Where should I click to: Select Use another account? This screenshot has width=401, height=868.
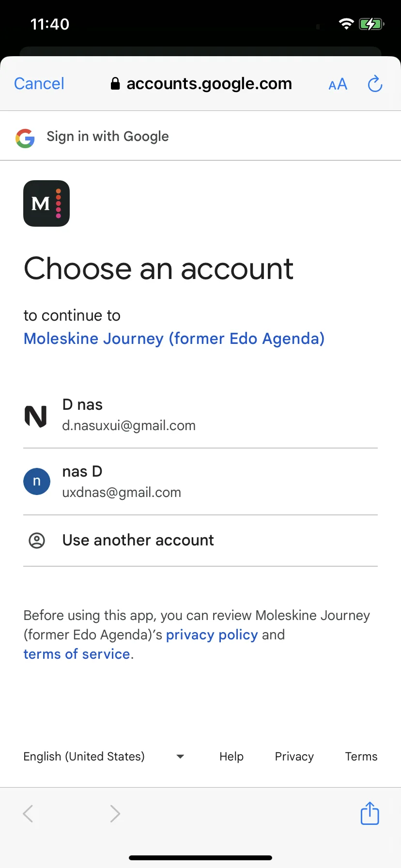pyautogui.click(x=200, y=541)
